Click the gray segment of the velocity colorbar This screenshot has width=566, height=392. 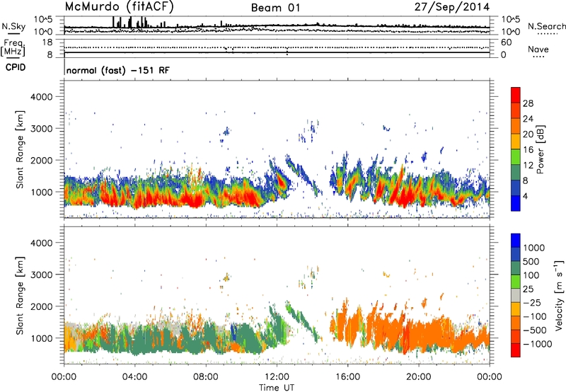[516, 295]
